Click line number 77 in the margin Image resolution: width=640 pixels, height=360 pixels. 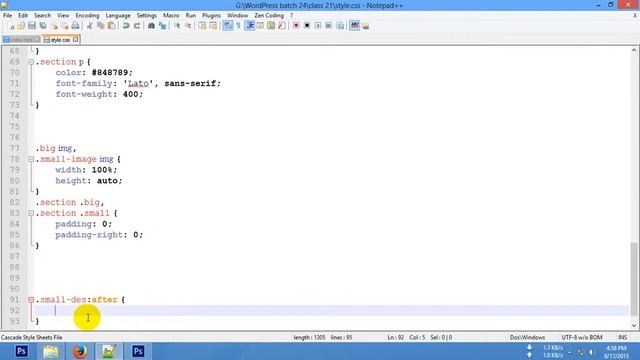[x=15, y=148]
